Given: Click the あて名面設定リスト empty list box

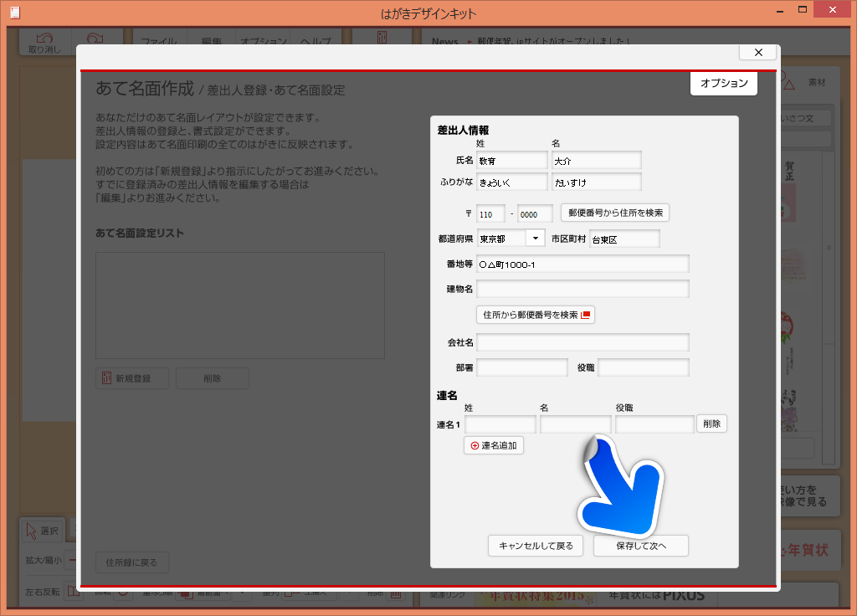Looking at the screenshot, I should [240, 305].
